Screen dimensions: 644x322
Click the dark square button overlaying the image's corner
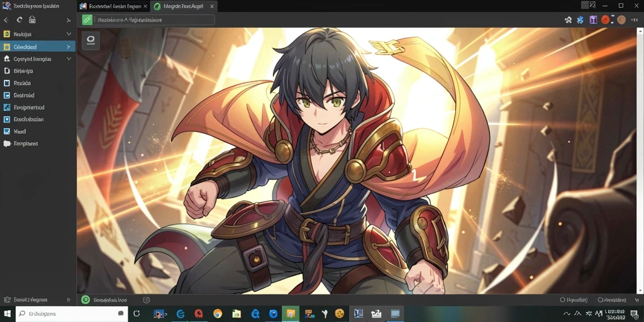(x=91, y=40)
